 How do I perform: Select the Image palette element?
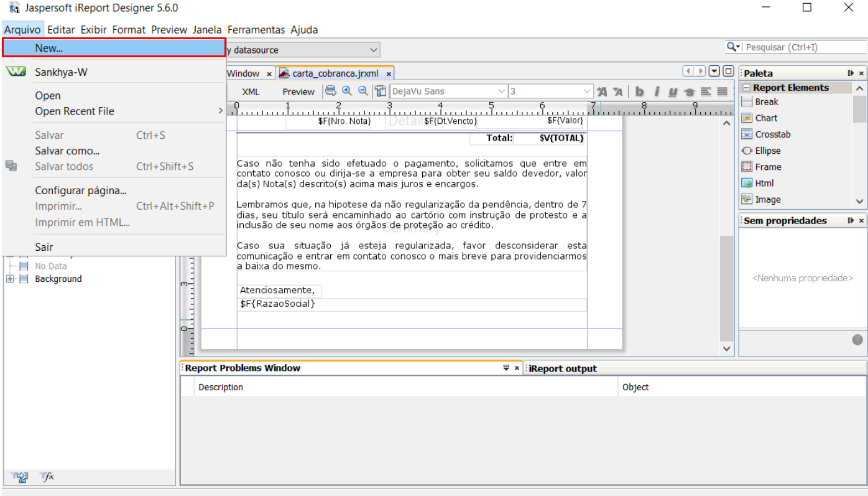pyautogui.click(x=767, y=200)
